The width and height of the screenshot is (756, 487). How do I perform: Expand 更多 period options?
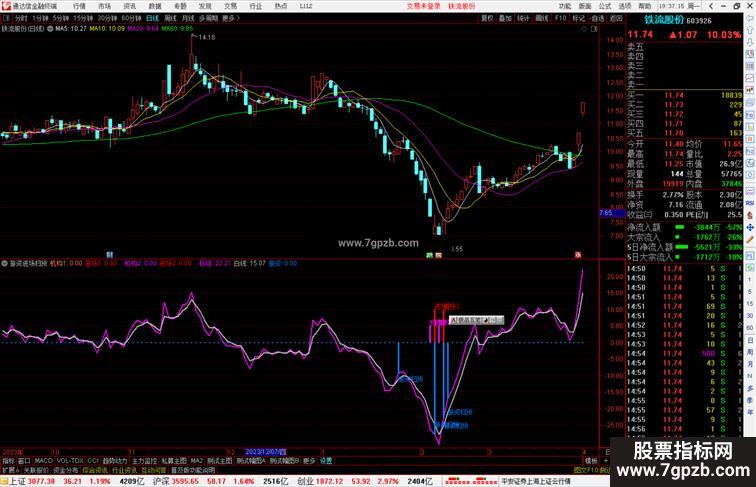(x=231, y=18)
